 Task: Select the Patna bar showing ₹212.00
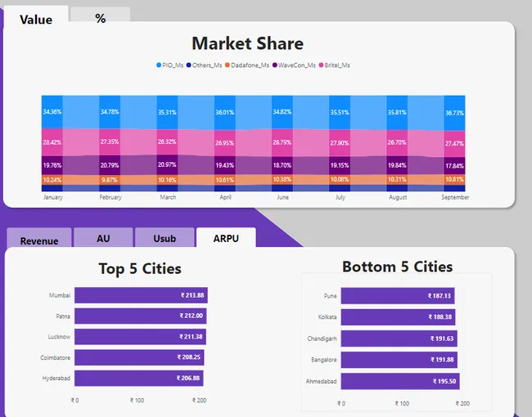coord(141,316)
